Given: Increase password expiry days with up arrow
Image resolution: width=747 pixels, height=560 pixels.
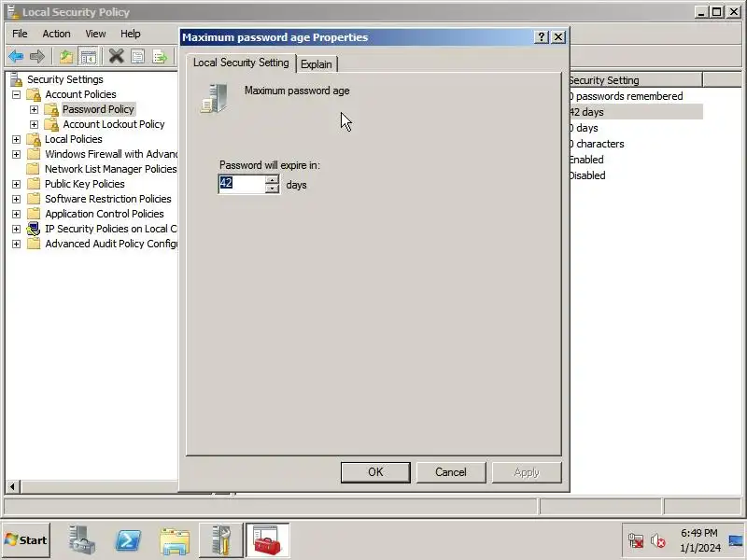Looking at the screenshot, I should tap(272, 179).
